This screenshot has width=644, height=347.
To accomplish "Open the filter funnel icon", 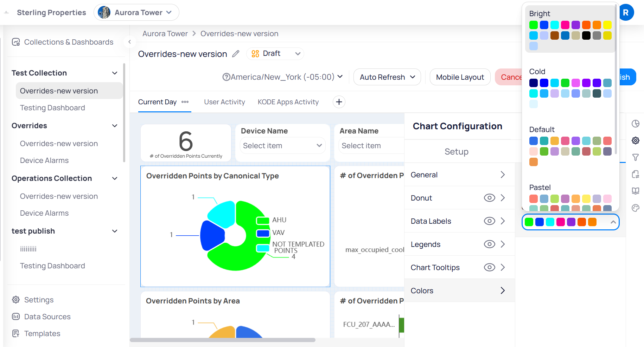I will point(635,157).
